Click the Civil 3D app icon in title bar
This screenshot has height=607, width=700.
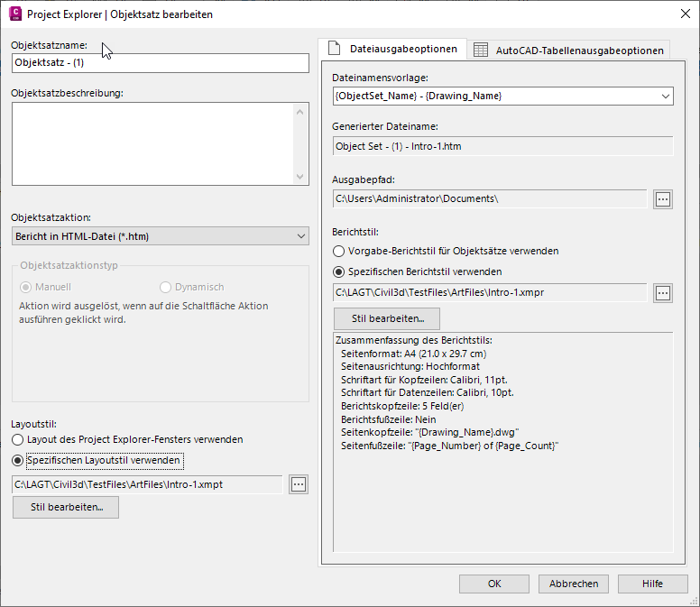point(13,14)
